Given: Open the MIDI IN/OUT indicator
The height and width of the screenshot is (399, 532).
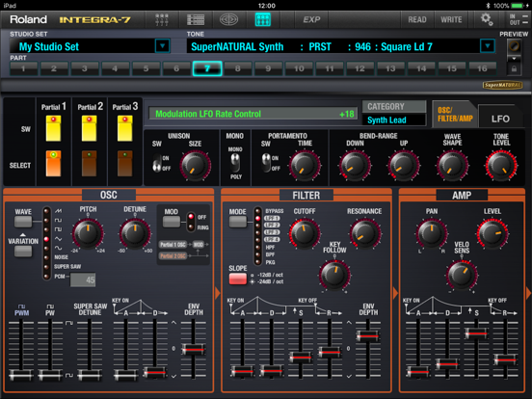Looking at the screenshot, I should click(519, 19).
